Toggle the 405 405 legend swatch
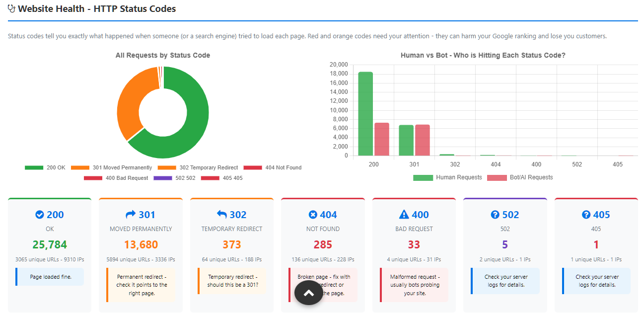Viewport: 644px width, 317px height. click(x=211, y=178)
